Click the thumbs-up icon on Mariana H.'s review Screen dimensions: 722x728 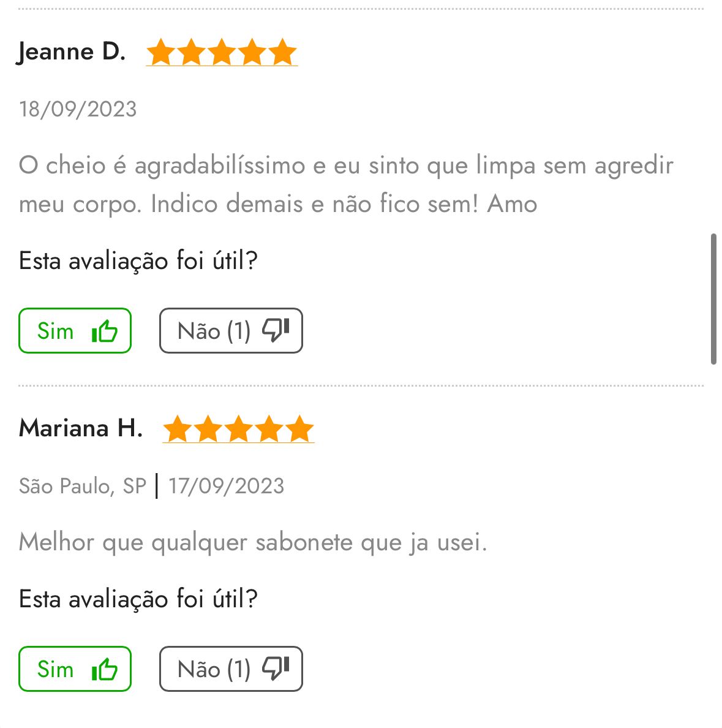click(x=104, y=670)
